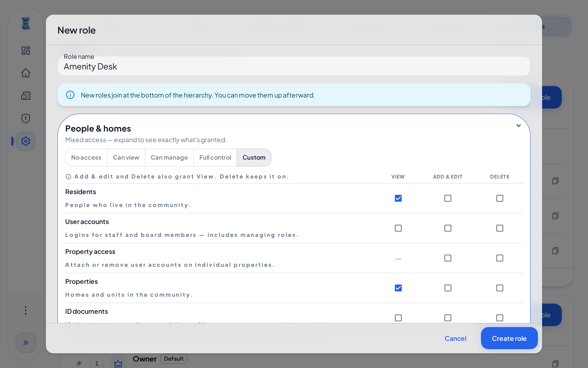
Task: Open the dashboard grid sidebar icon
Action: pos(25,51)
